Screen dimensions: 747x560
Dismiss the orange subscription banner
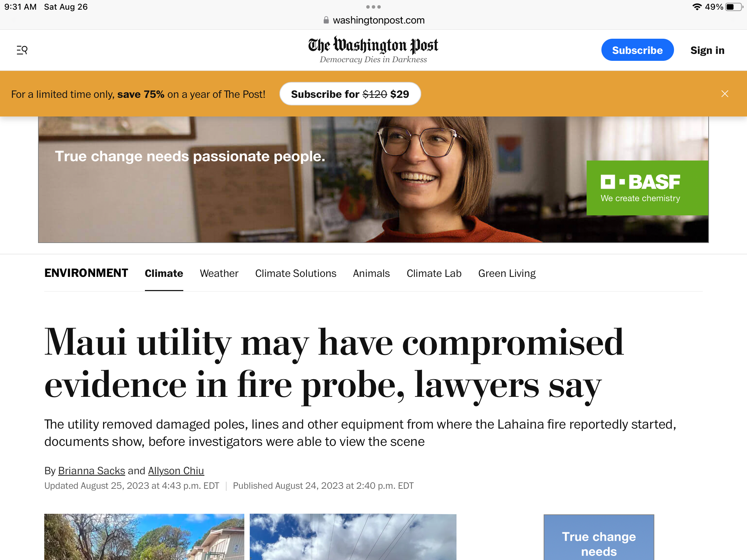point(725,94)
